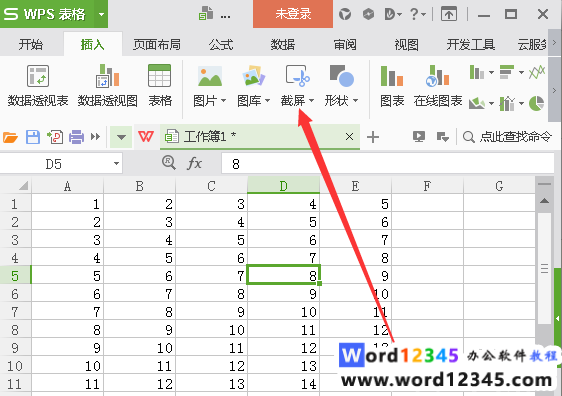Switch to the 审阅 tab

[345, 45]
